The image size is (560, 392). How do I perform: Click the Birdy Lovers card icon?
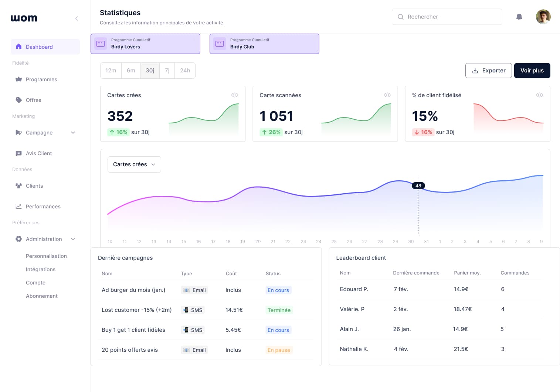[x=101, y=44]
